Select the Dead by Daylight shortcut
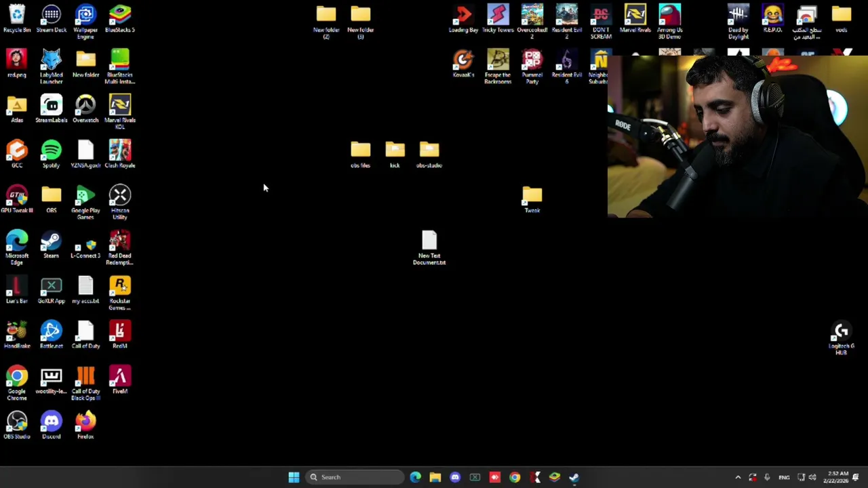This screenshot has height=488, width=868. click(738, 22)
